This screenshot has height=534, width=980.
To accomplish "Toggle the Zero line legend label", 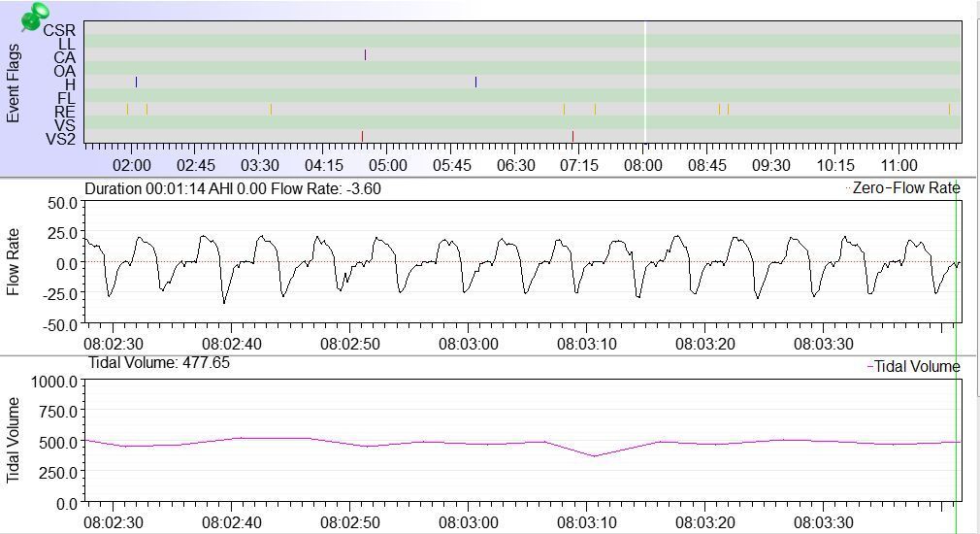I will pyautogui.click(x=868, y=188).
